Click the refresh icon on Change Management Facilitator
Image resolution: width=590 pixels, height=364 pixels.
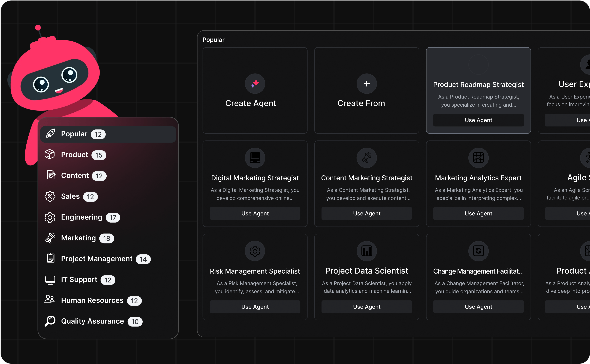(x=478, y=251)
